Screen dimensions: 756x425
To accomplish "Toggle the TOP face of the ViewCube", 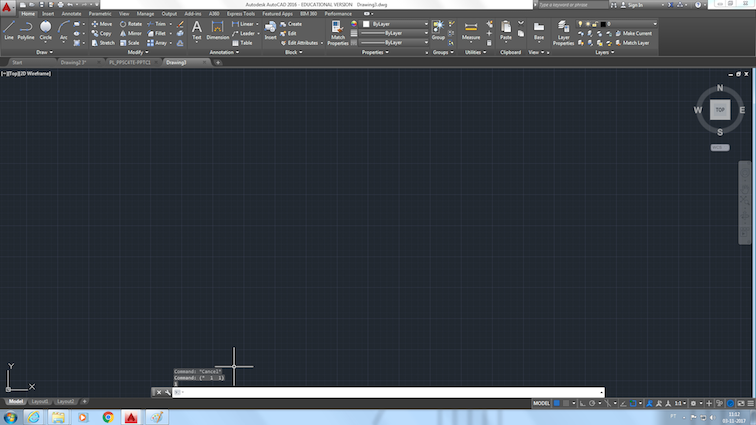I will tap(720, 110).
